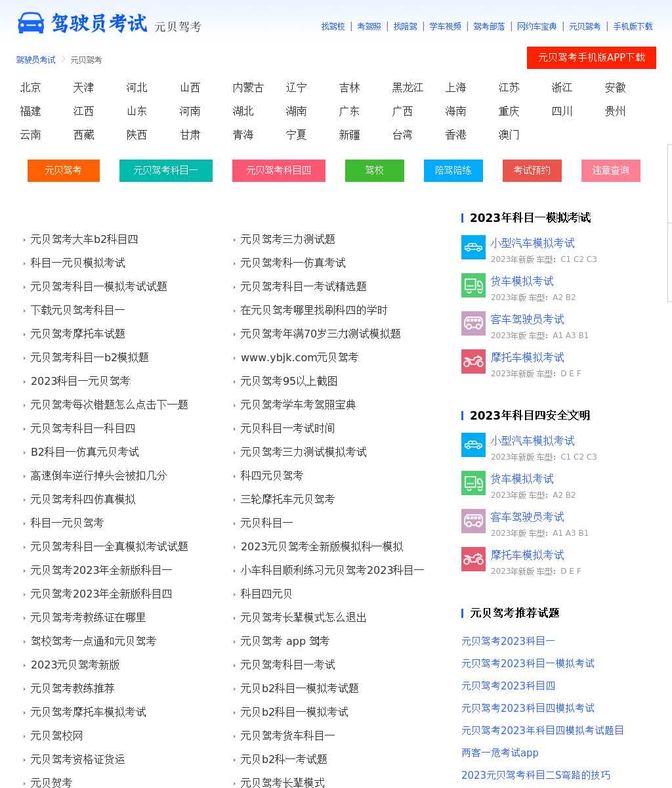Open 网约车宝典 in top navigation

point(537,26)
